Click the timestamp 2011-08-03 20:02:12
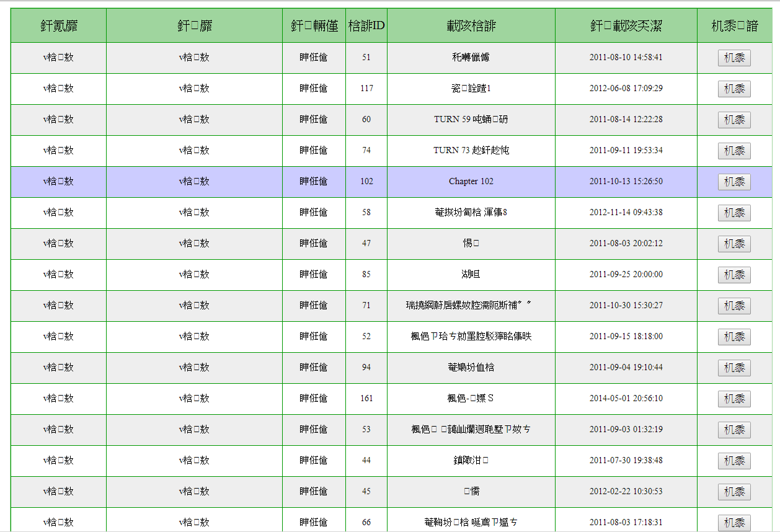Image resolution: width=780 pixels, height=532 pixels. pyautogui.click(x=626, y=244)
